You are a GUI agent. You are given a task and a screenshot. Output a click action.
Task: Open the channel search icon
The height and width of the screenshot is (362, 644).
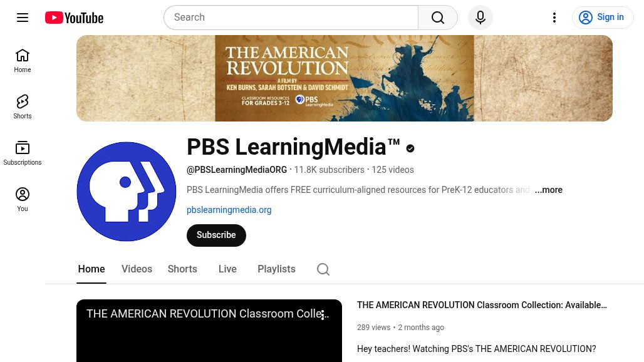point(323,269)
